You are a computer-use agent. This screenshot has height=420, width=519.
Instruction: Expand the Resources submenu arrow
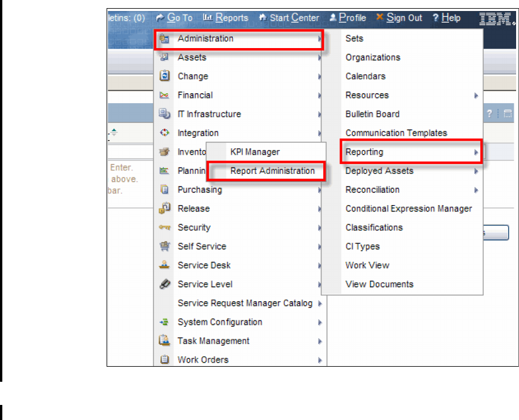tap(476, 96)
